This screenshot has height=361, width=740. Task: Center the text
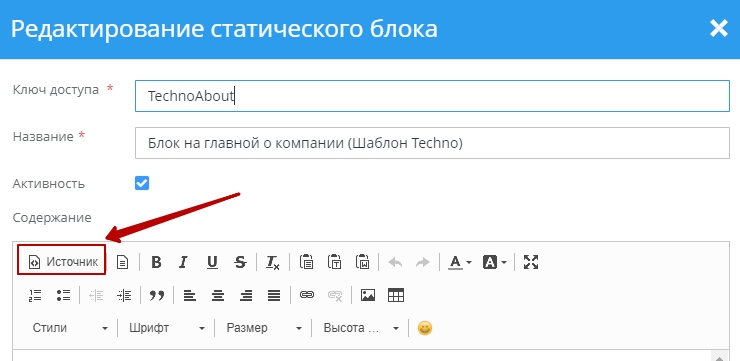[218, 295]
